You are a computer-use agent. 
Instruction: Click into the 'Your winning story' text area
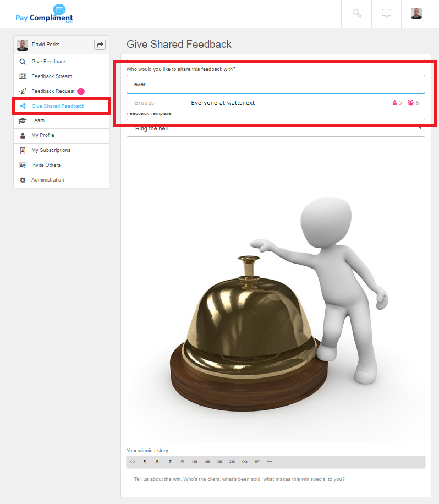click(x=276, y=483)
